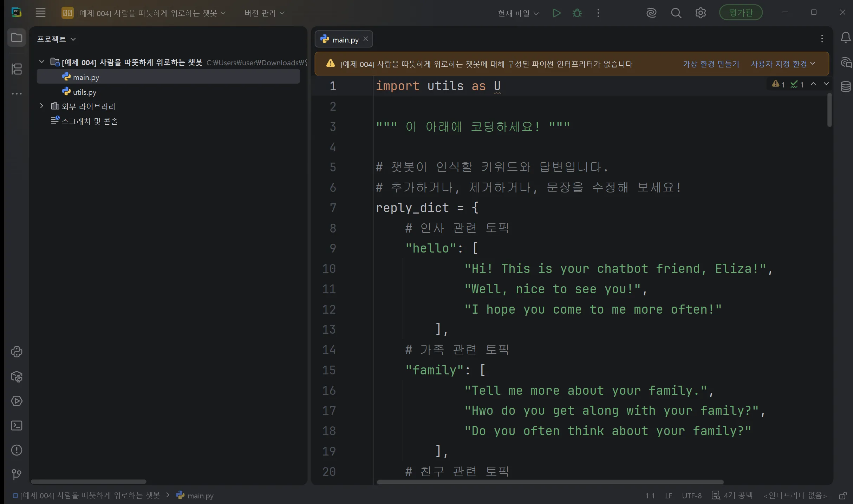Open Search Everywhere magnifier

click(676, 13)
